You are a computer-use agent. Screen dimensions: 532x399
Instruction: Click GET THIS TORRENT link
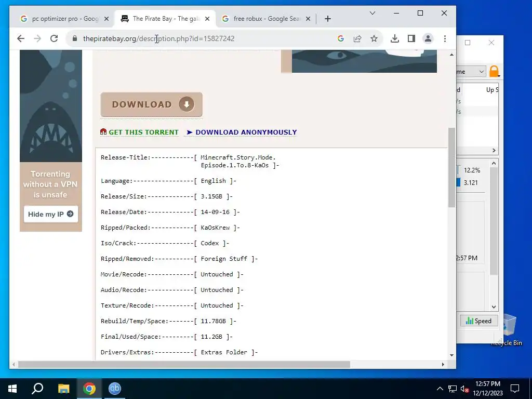coord(143,132)
